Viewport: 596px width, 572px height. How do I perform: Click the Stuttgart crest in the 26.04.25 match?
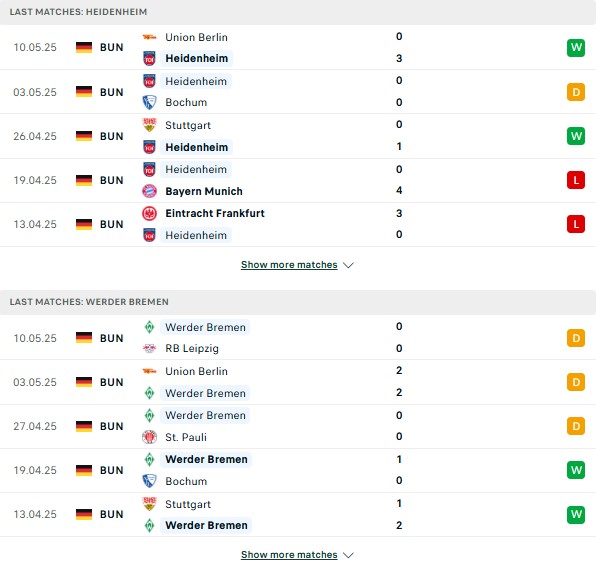coord(149,125)
